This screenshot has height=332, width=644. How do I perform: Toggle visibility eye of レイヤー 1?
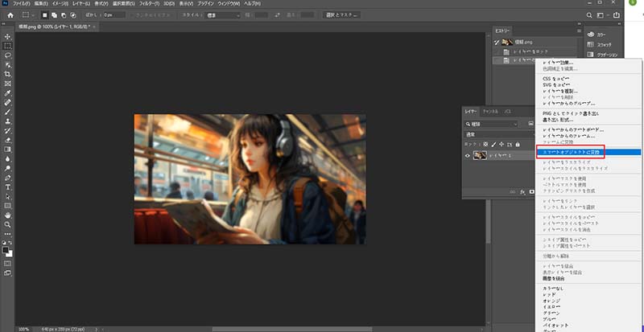coord(468,155)
